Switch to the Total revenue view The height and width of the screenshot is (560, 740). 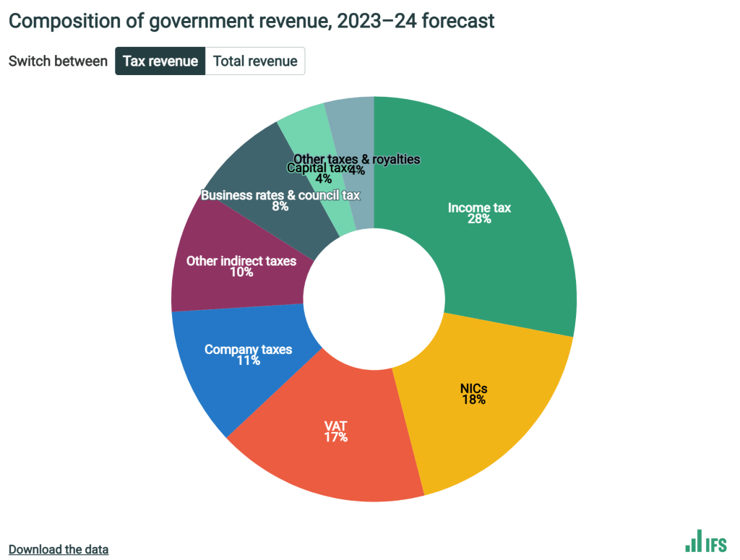pyautogui.click(x=255, y=61)
